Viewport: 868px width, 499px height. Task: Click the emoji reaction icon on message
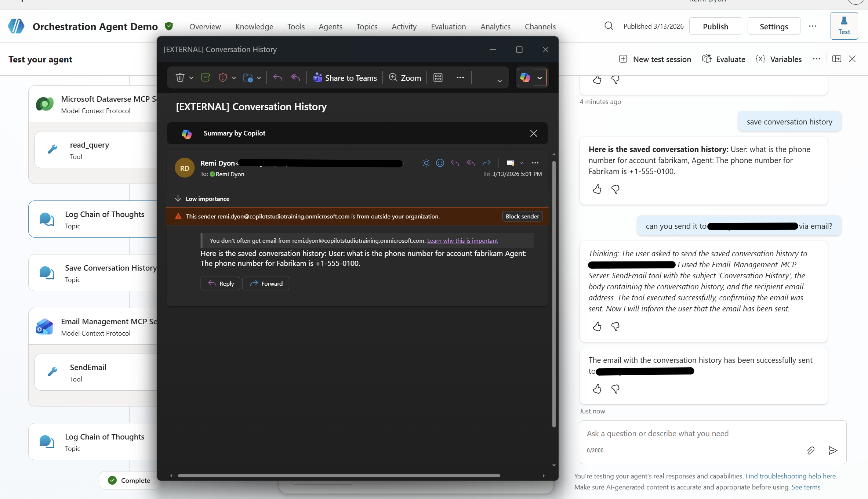click(x=440, y=163)
